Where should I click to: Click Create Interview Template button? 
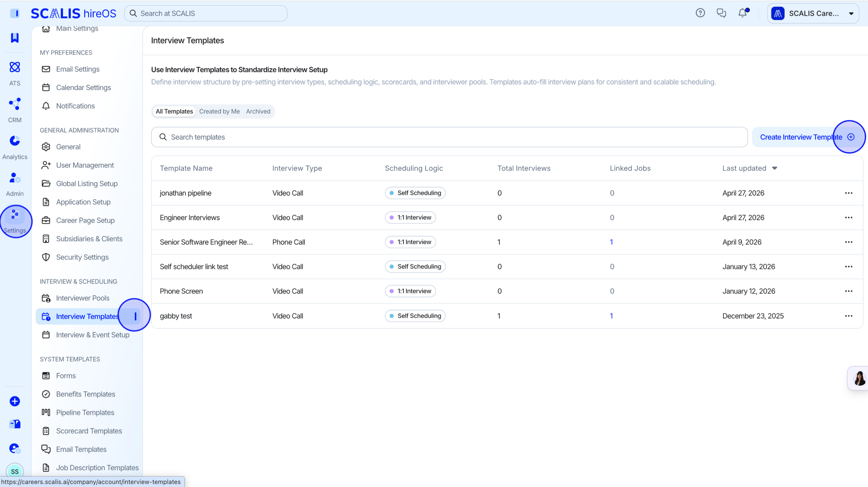(x=807, y=137)
